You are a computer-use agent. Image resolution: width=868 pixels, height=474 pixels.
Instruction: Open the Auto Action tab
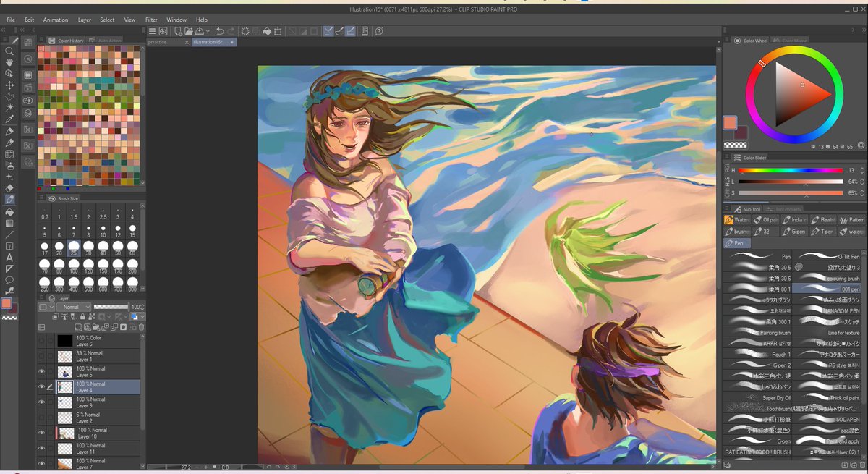coord(106,41)
